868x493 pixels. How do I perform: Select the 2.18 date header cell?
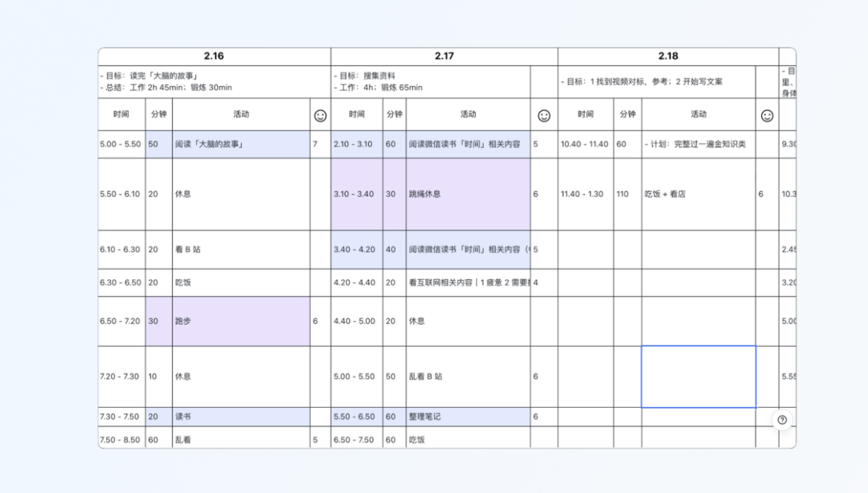point(668,56)
